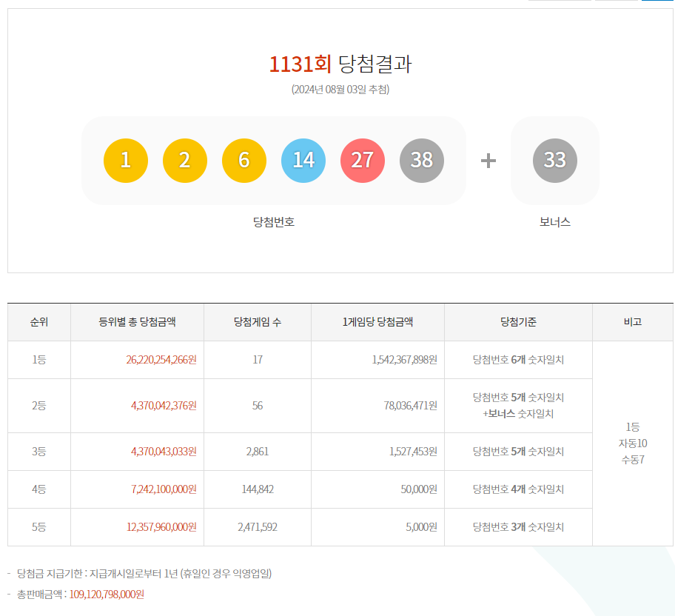The width and height of the screenshot is (675, 616).
Task: Click the 당첨번호 label
Action: 274,222
